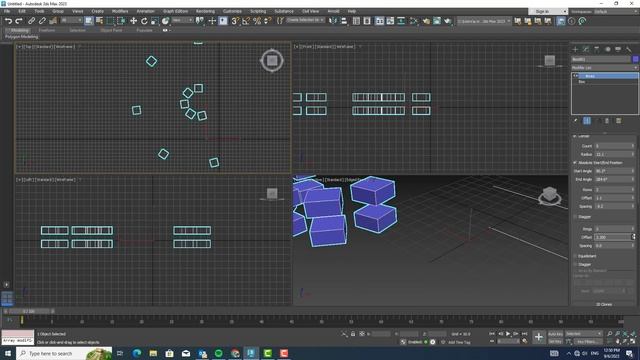Open the Workspaces Default dropdown
Image resolution: width=640 pixels, height=360 pixels.
616,11
